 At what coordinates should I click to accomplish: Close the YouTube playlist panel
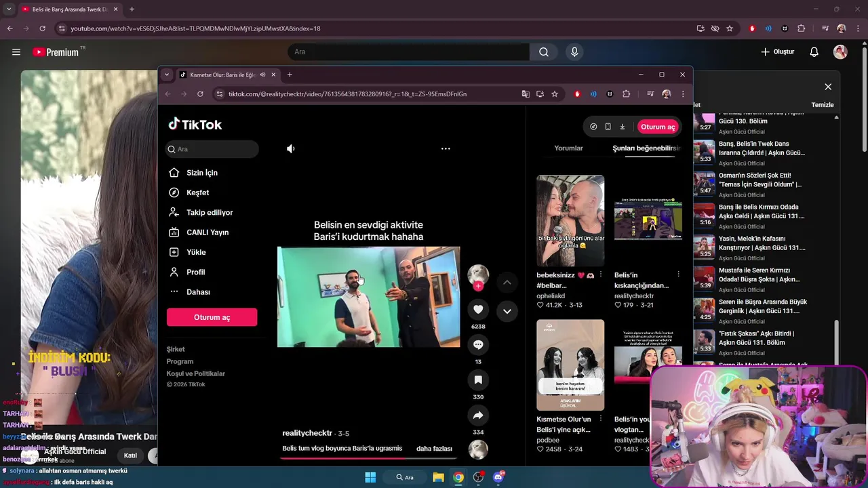click(828, 87)
